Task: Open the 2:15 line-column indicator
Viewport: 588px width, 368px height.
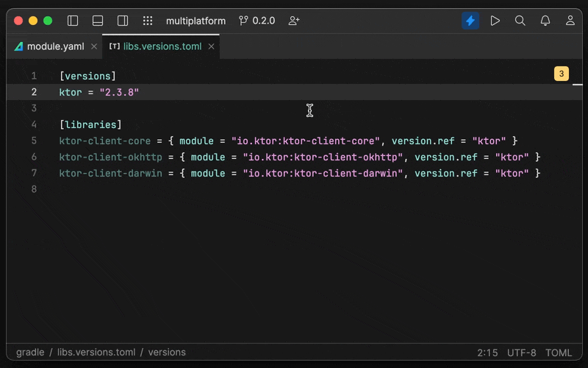Action: click(x=487, y=353)
